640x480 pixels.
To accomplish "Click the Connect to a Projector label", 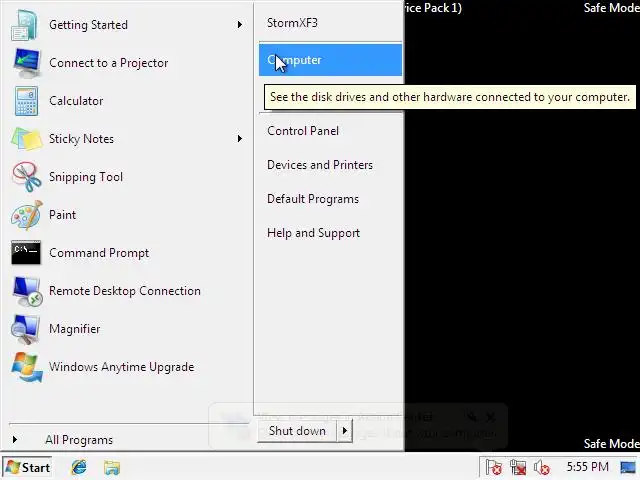I will point(109,63).
